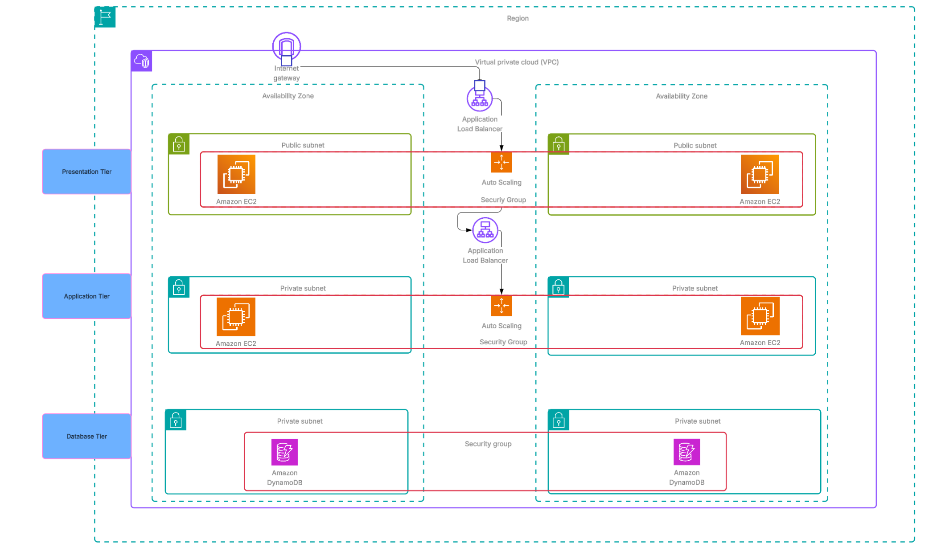Select the left private subnet EC2 icon
Screen dimensions: 933x560
236,317
